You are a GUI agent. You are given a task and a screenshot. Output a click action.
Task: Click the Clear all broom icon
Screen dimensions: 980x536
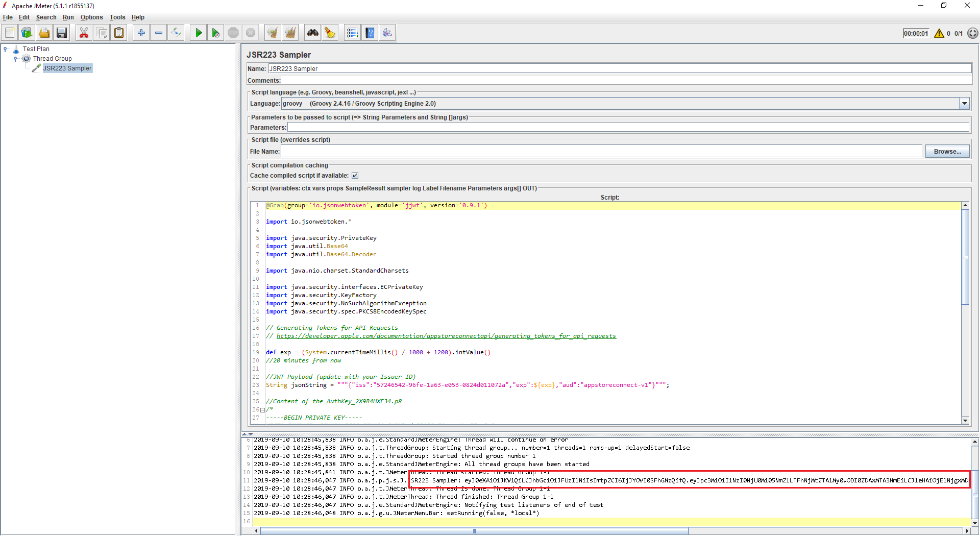click(x=290, y=33)
